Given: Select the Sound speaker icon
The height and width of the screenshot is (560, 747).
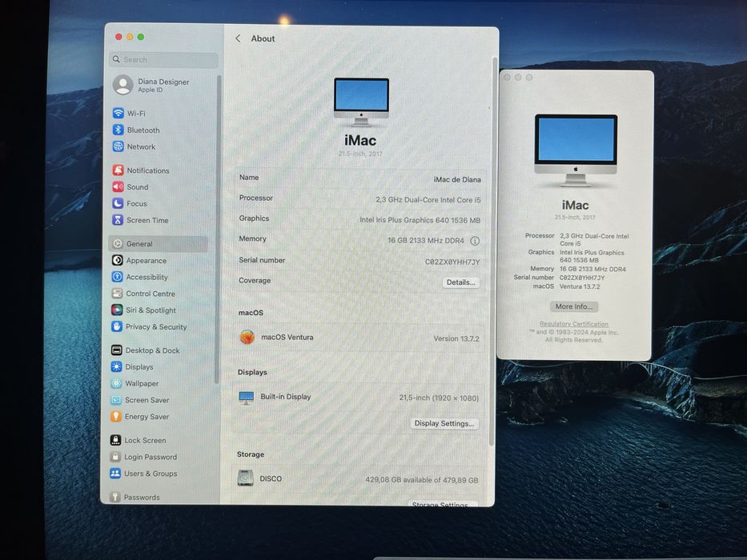Looking at the screenshot, I should point(118,186).
